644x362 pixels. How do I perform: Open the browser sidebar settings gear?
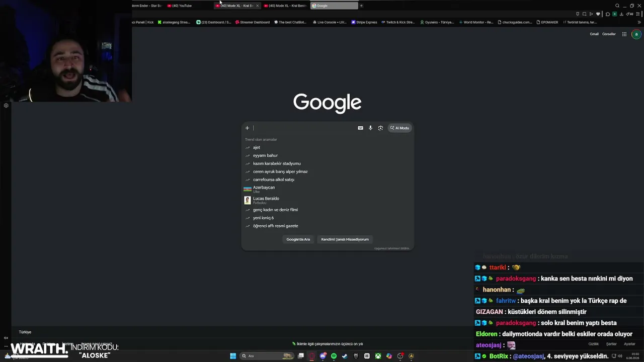[6, 106]
